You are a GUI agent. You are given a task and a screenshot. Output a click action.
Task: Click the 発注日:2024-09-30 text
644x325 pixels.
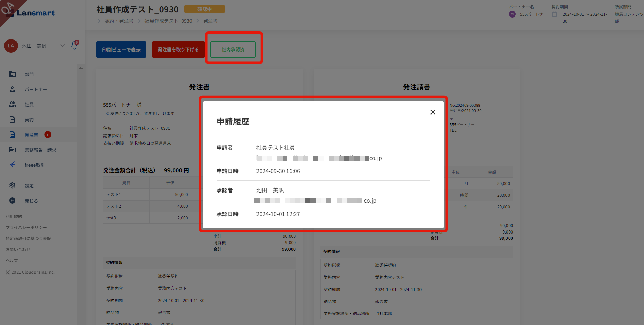click(466, 111)
